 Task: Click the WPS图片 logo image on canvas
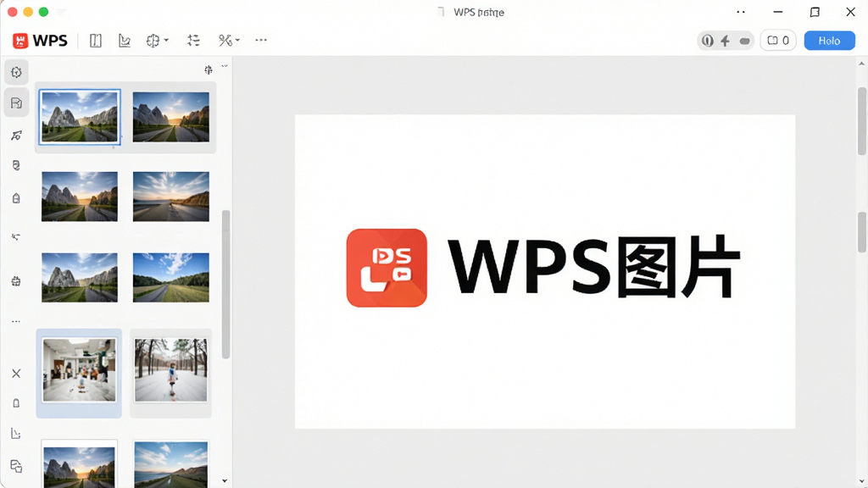(543, 268)
